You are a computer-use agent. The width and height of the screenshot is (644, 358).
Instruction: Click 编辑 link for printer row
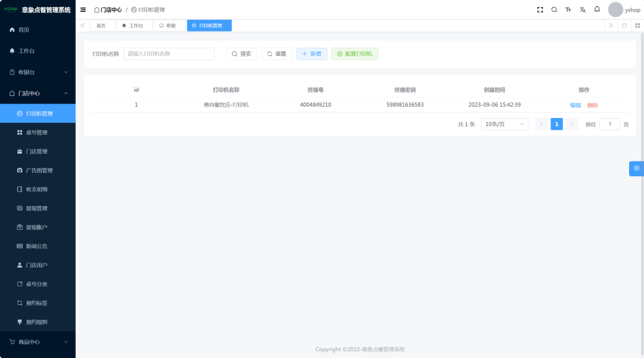[x=575, y=105]
